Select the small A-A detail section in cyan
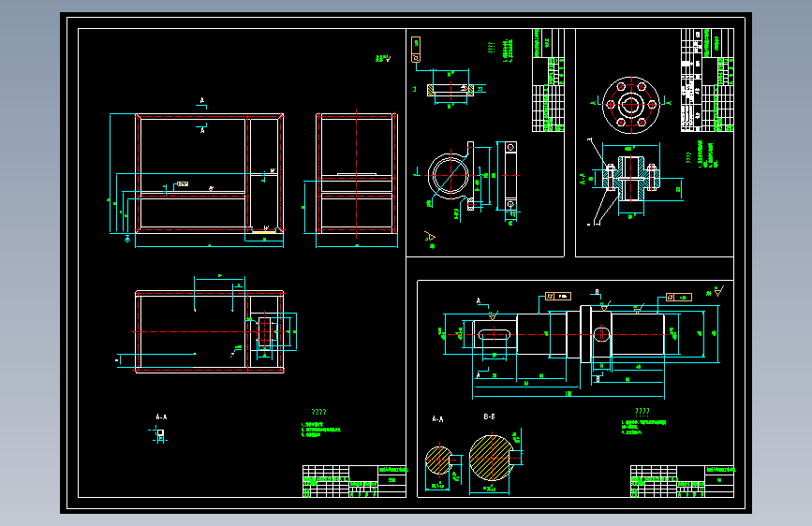812x526 pixels. pos(159,434)
